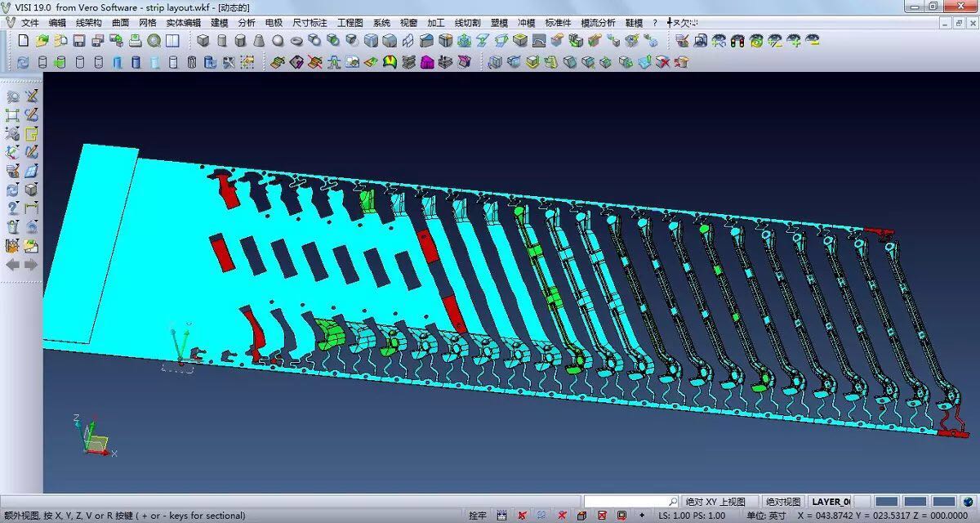The image size is (980, 523).
Task: Toggle the grid icon in status bar
Action: [x=501, y=516]
